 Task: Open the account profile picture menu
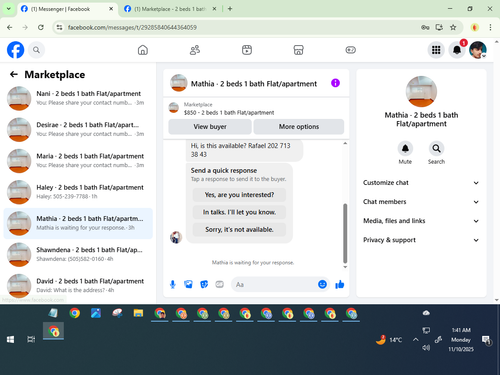tap(478, 50)
